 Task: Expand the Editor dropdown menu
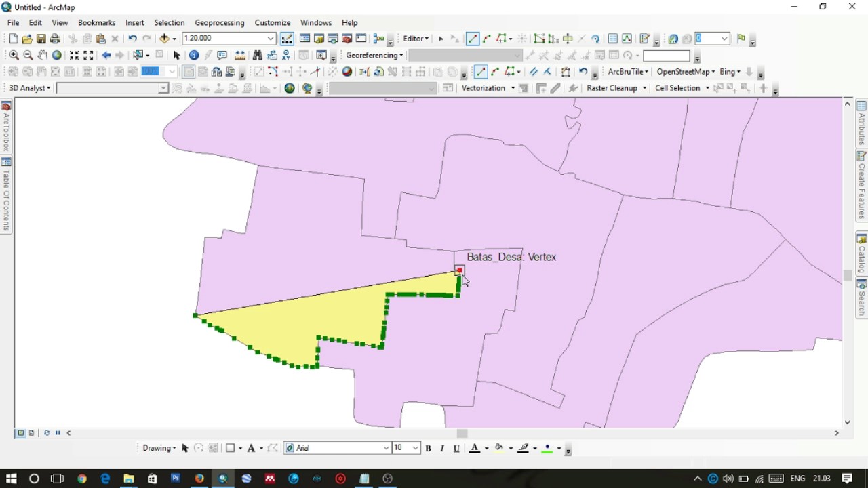[x=416, y=39]
